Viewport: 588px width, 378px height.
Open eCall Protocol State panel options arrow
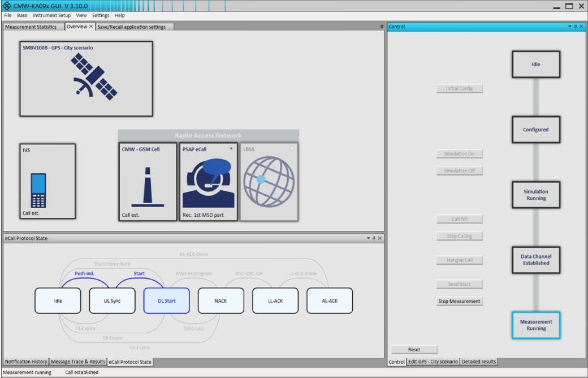[368, 238]
